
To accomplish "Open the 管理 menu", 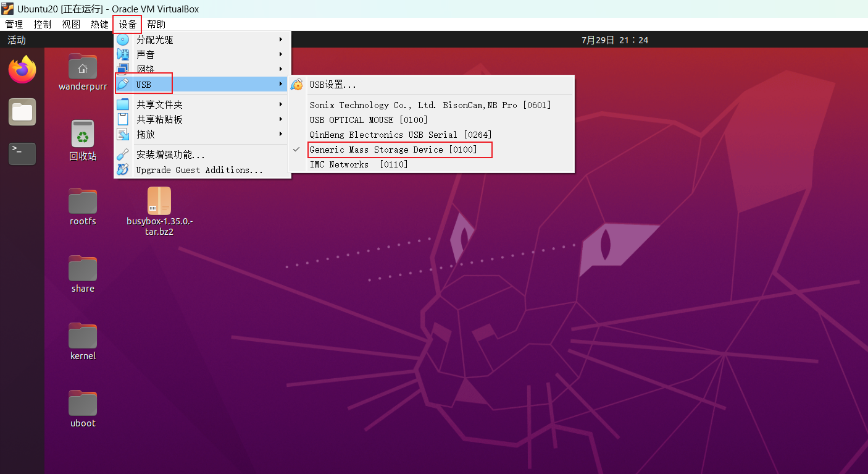I will click(x=14, y=24).
